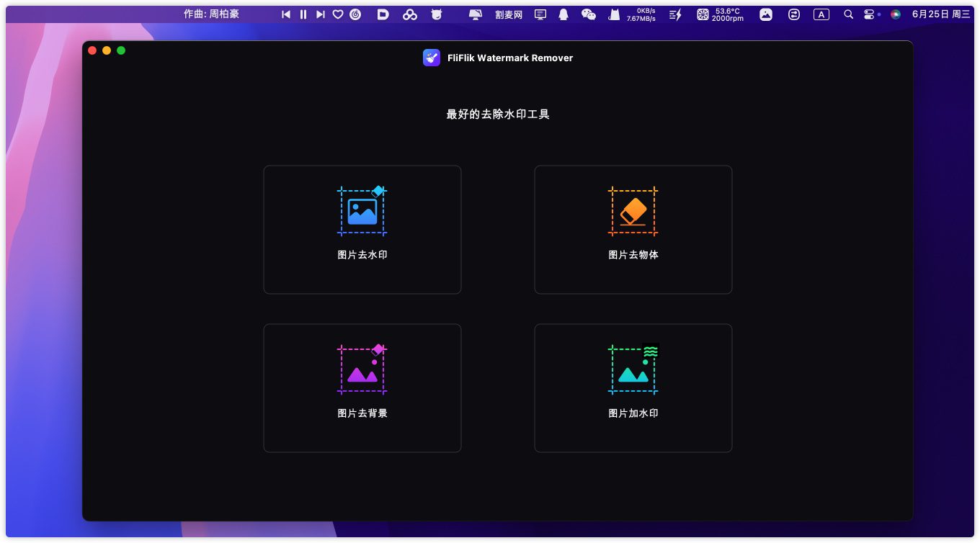Click the FliFlik Watermark Remover title text
Screen dimensions: 980x543
pyautogui.click(x=510, y=58)
